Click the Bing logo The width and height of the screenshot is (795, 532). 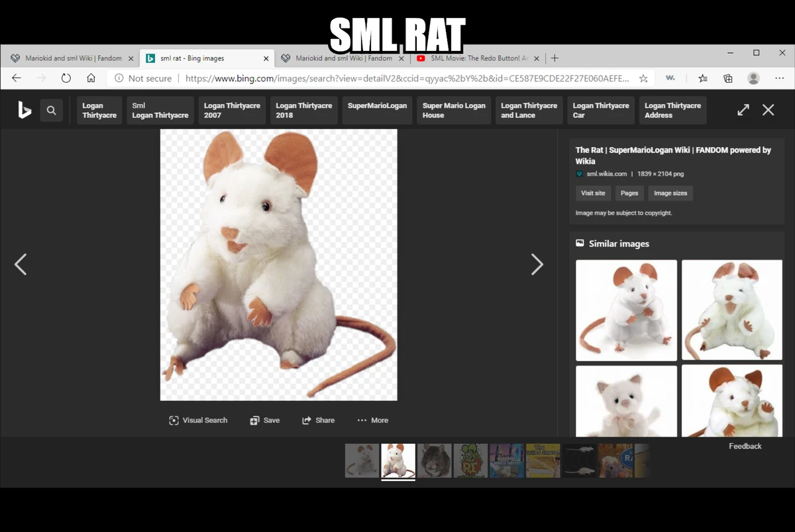coord(25,110)
